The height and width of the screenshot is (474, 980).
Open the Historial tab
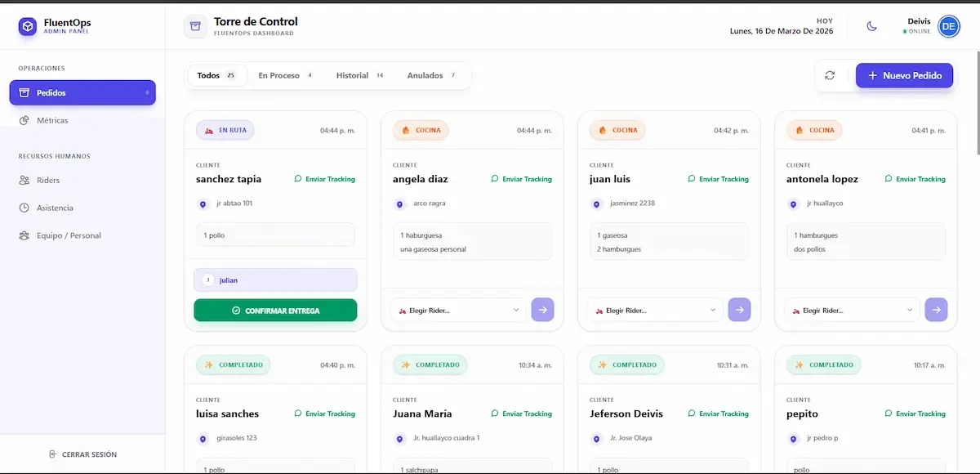pos(359,75)
